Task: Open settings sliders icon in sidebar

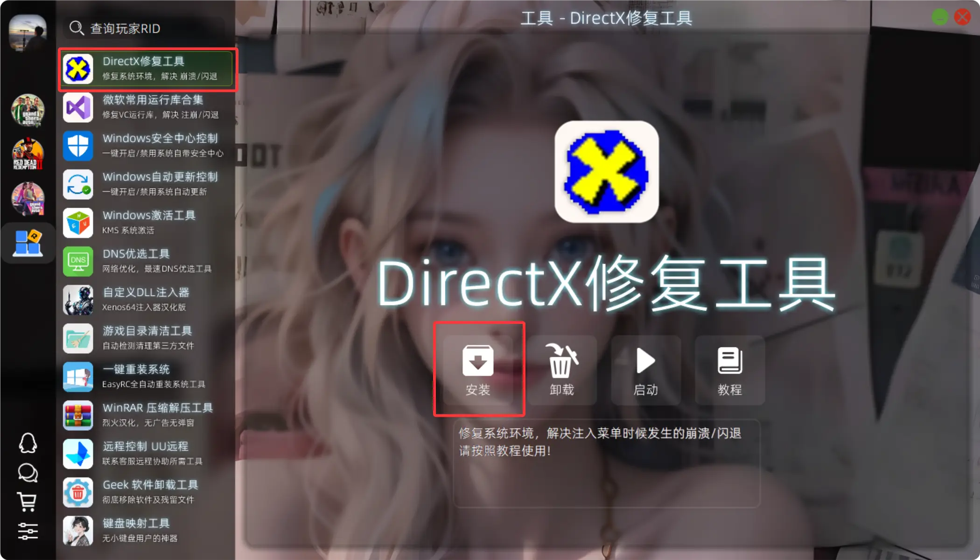Action: pyautogui.click(x=28, y=531)
